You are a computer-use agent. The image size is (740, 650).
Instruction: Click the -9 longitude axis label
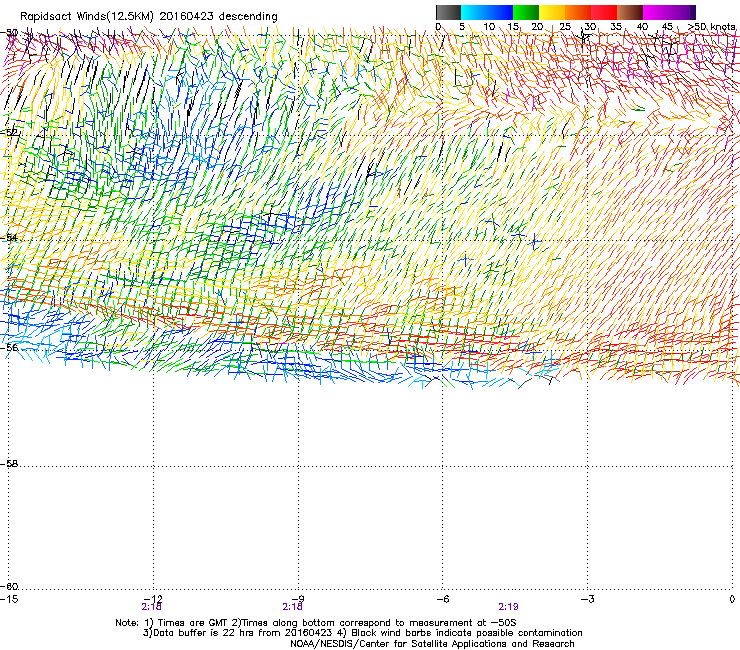coord(298,599)
